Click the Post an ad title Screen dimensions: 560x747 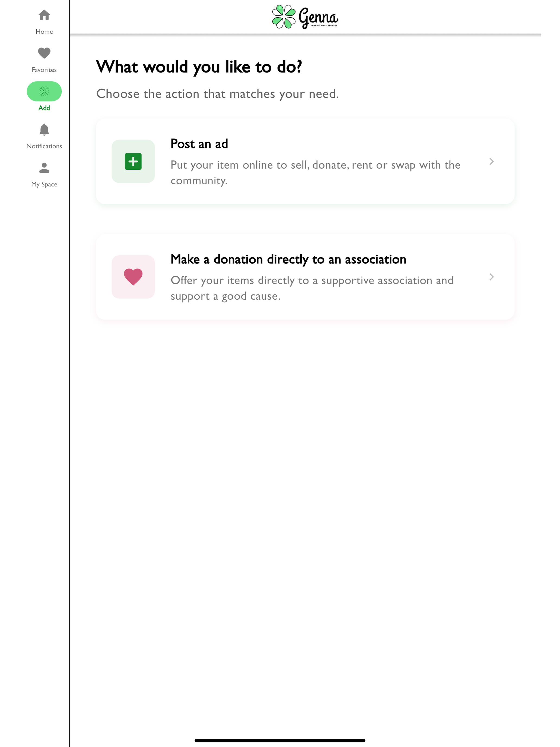[x=199, y=144]
